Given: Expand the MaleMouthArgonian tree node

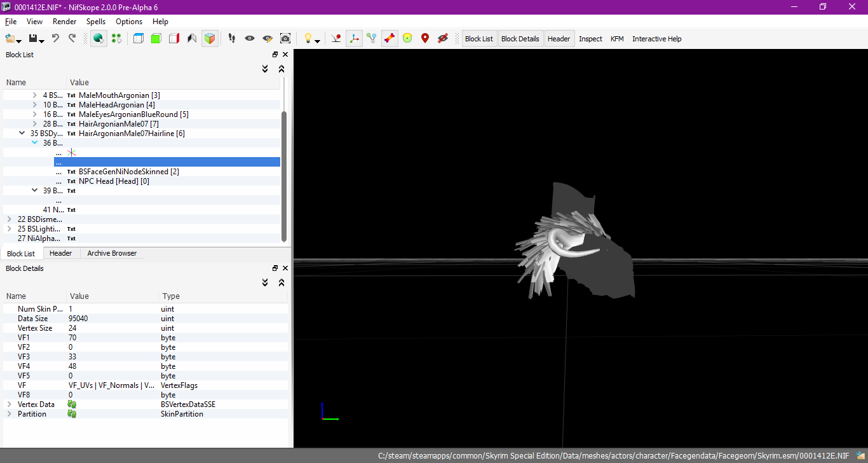Looking at the screenshot, I should coord(35,95).
